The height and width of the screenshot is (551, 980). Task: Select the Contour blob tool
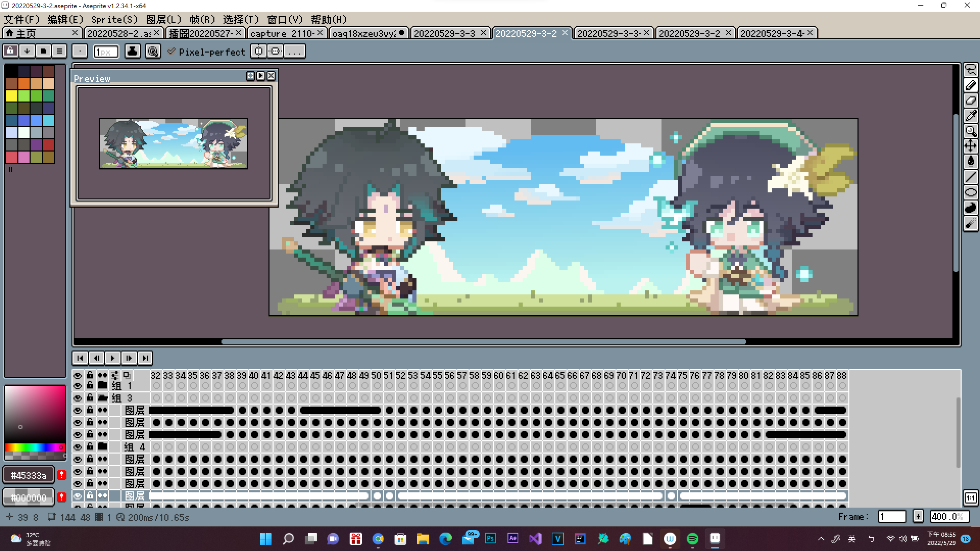coord(970,208)
